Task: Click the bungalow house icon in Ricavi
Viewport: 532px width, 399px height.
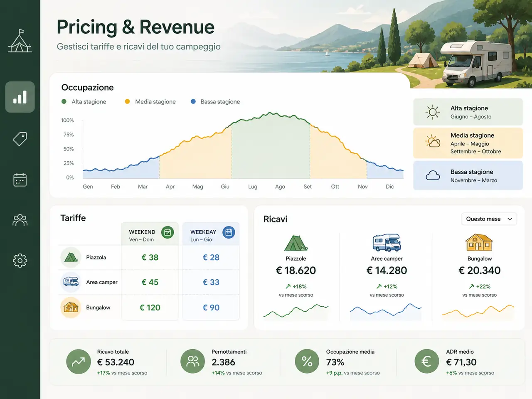Action: [x=479, y=242]
